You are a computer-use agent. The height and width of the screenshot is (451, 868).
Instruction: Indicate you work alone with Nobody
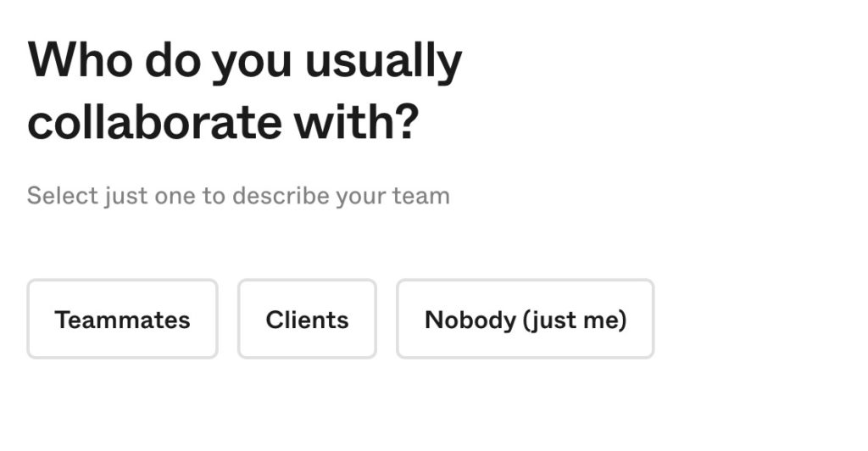[525, 320]
